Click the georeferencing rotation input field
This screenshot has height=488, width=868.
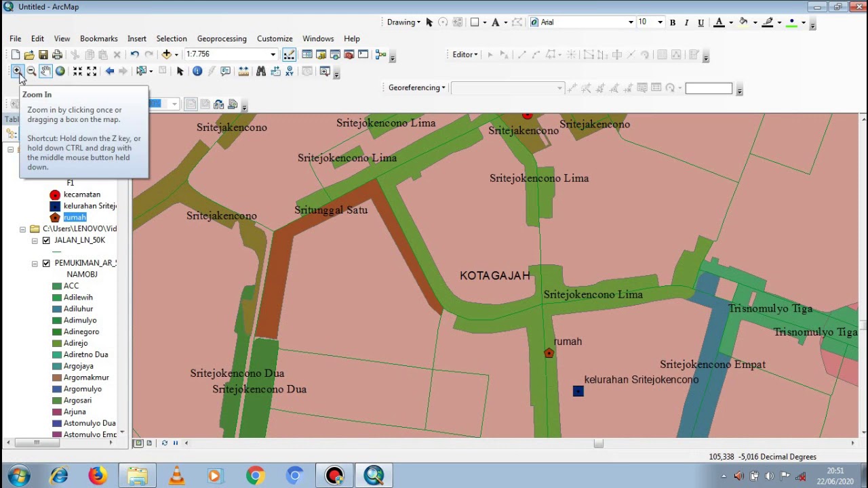click(709, 88)
